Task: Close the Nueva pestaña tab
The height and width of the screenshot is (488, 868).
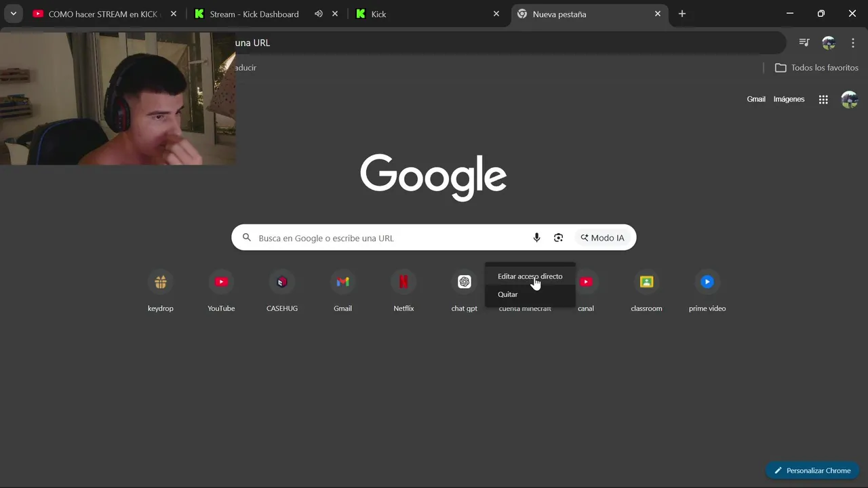Action: (658, 14)
